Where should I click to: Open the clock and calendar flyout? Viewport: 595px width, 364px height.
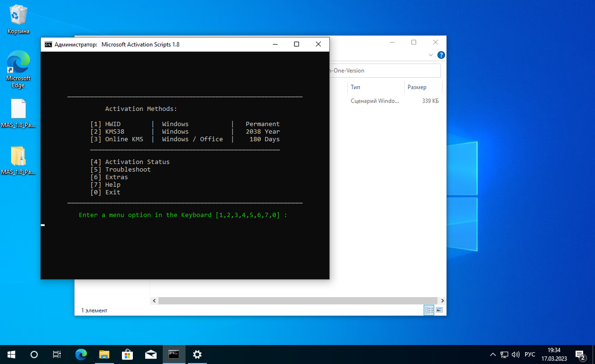[x=554, y=354]
